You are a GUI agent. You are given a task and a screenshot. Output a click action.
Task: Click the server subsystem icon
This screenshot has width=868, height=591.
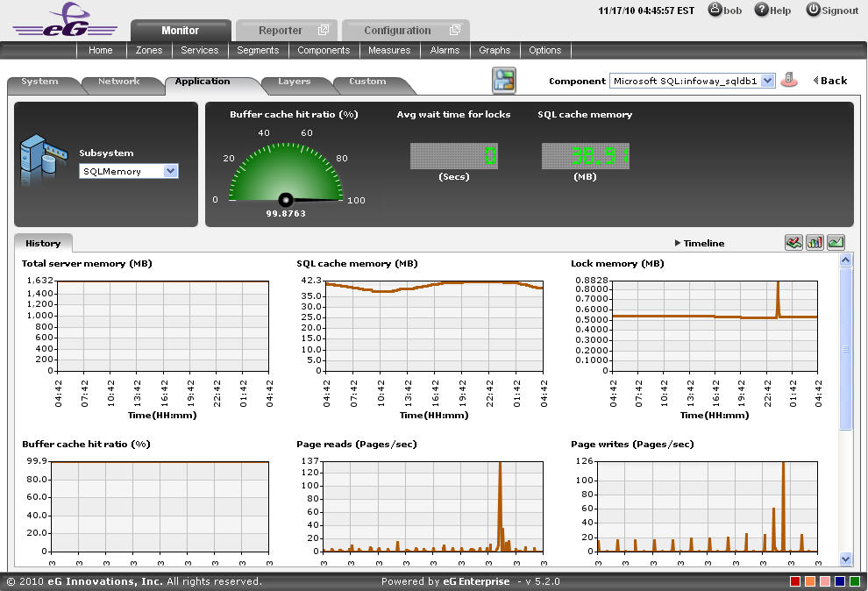pyautogui.click(x=43, y=160)
